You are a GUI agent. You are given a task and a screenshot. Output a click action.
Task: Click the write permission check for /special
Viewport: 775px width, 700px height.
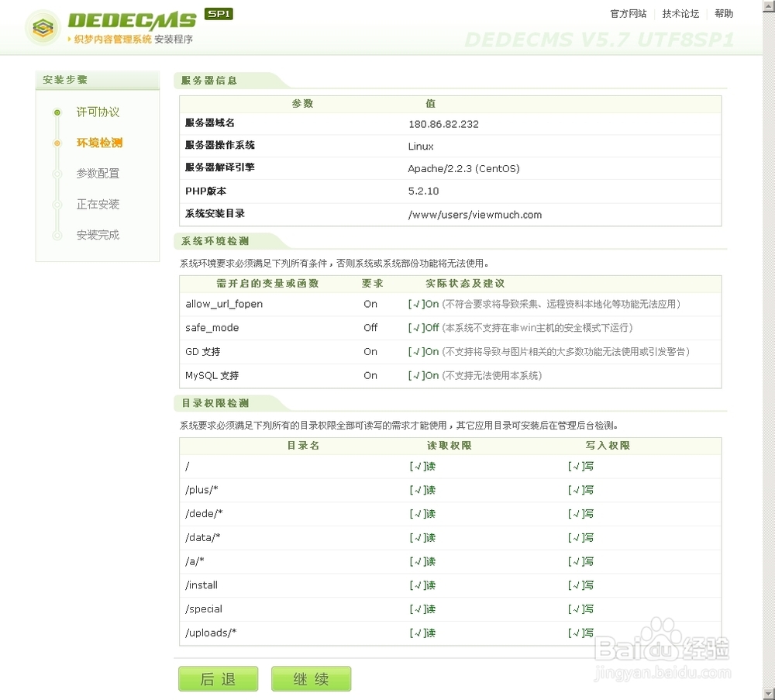[580, 609]
